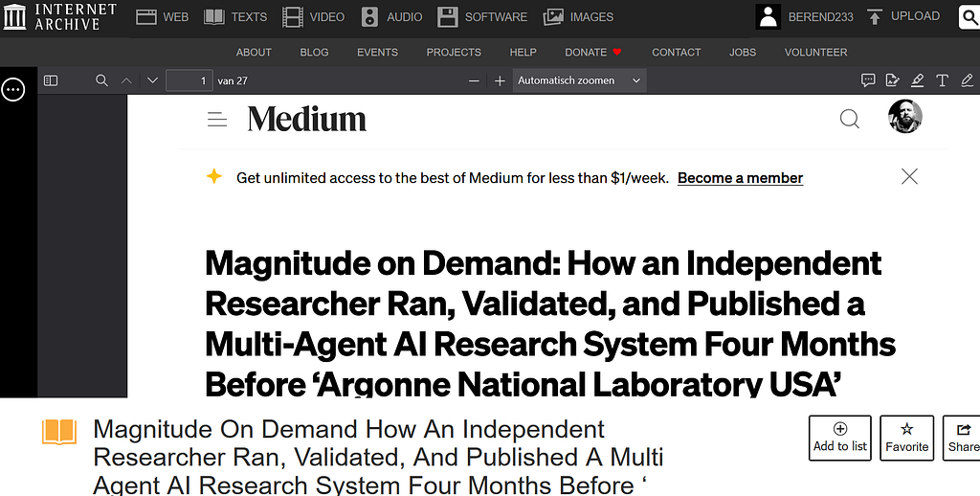Open the HELP menu item
The height and width of the screenshot is (496, 980).
point(523,52)
